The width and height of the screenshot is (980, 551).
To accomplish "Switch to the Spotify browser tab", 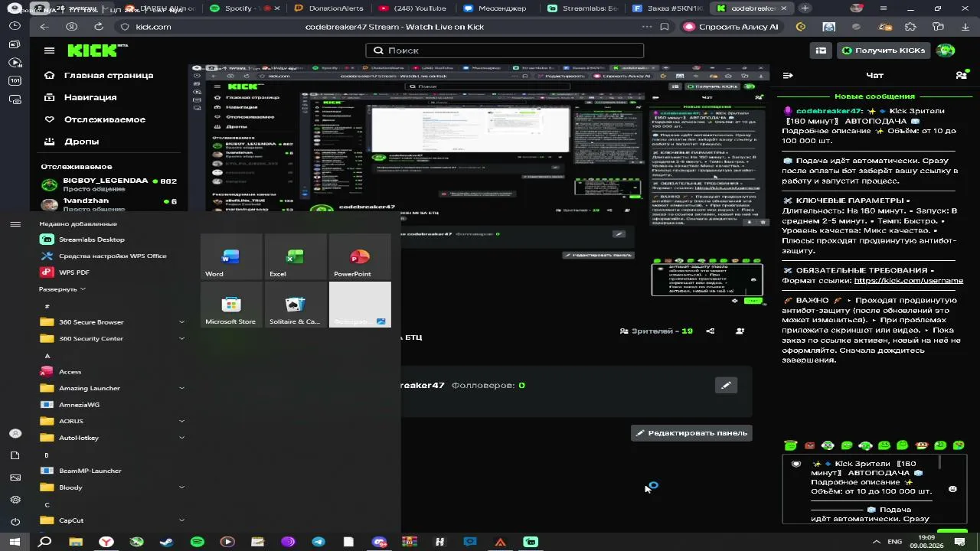I will (x=243, y=8).
